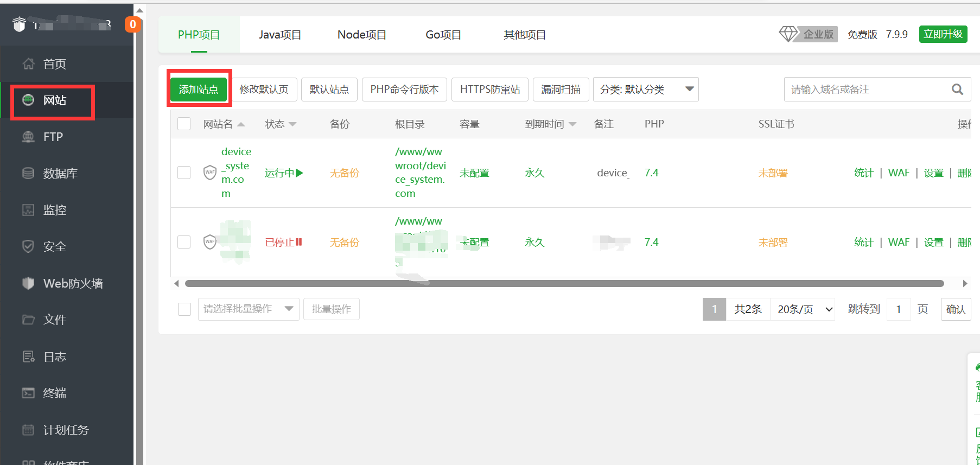The image size is (980, 465).
Task: Click the search magnifier icon
Action: (x=957, y=90)
